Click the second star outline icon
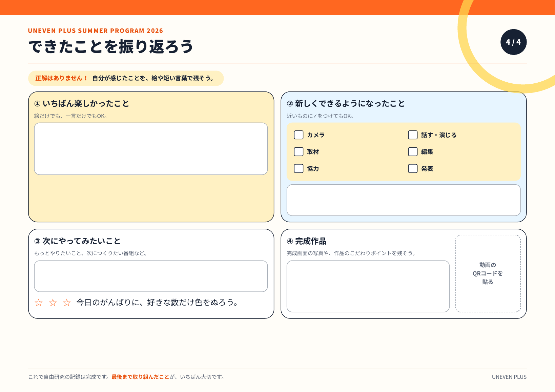Screen dimensions: 555x392 pyautogui.click(x=53, y=303)
